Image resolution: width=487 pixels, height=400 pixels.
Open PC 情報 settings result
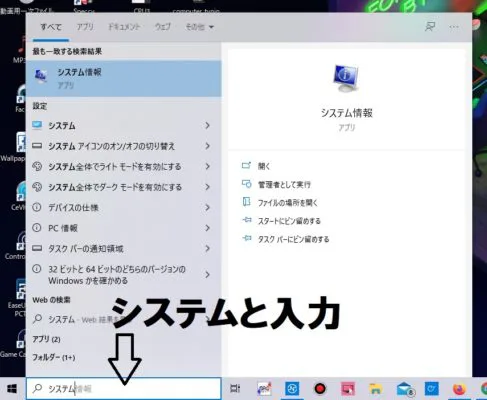(123, 228)
